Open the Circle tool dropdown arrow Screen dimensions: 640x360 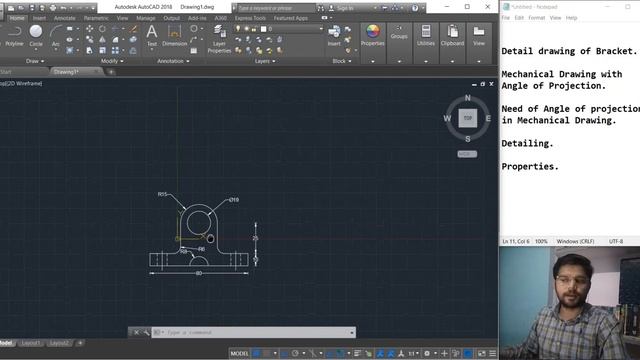click(x=36, y=50)
